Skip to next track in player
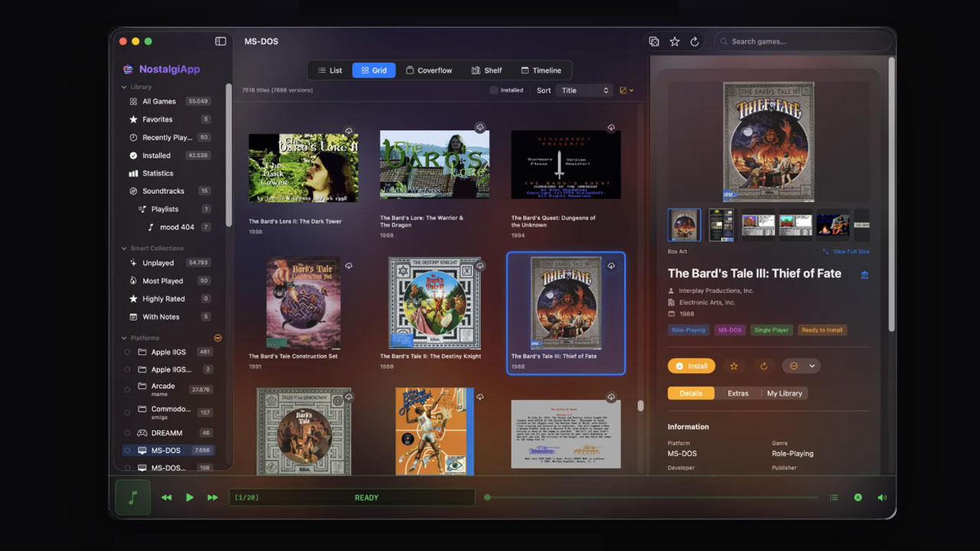The height and width of the screenshot is (551, 980). (213, 497)
